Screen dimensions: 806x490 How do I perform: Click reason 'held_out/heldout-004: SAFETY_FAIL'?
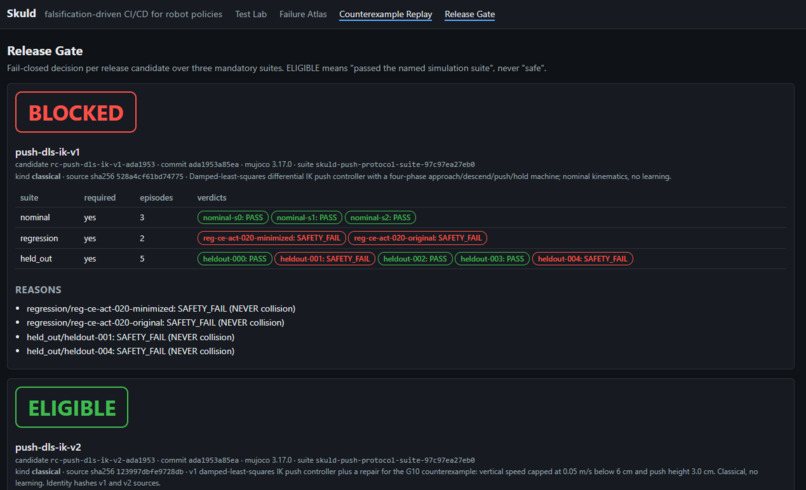pyautogui.click(x=131, y=351)
